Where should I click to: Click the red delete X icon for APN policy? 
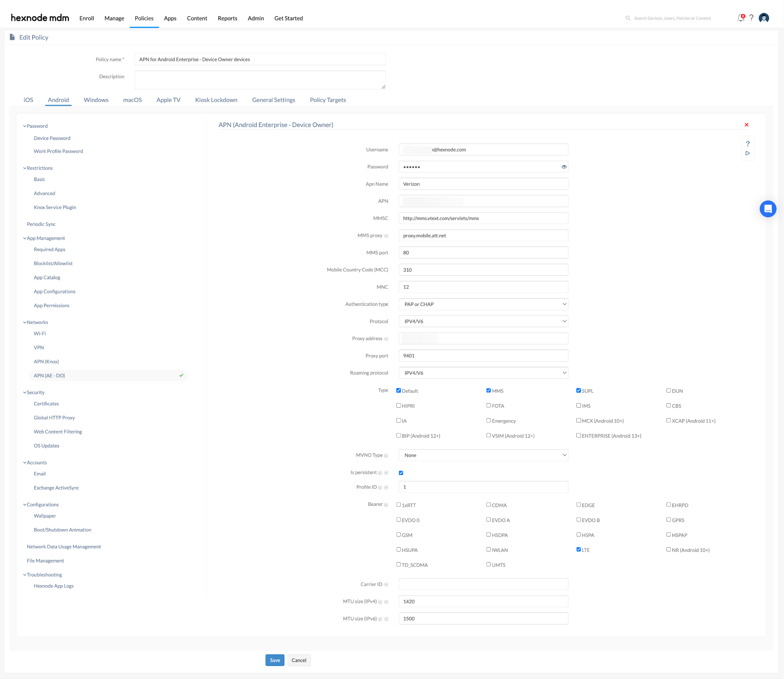[x=746, y=125]
